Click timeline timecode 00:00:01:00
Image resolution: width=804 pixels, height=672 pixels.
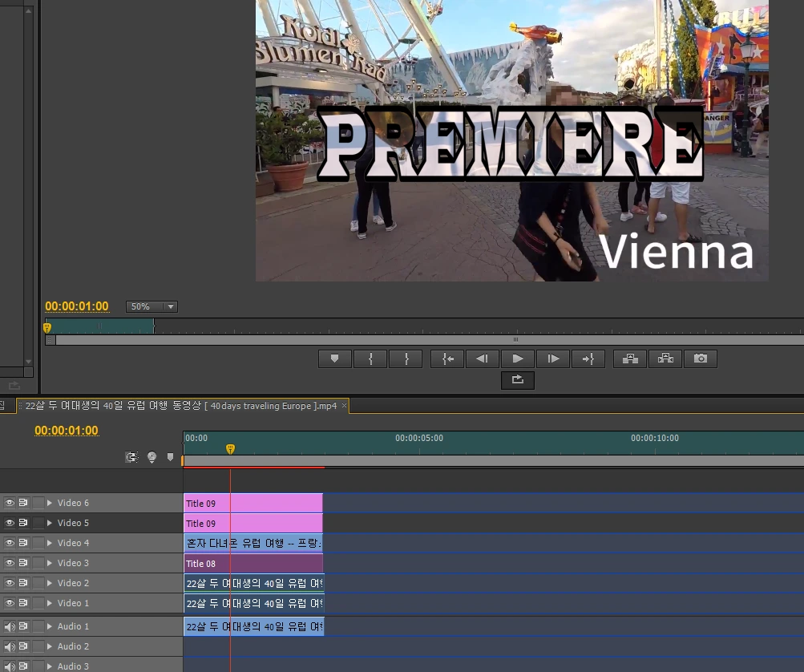point(67,431)
